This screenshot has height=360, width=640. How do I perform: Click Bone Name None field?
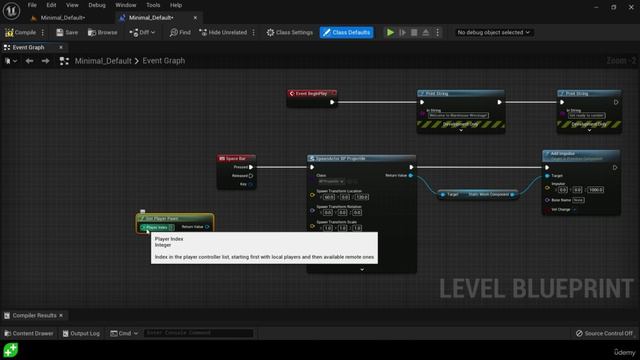(578, 200)
